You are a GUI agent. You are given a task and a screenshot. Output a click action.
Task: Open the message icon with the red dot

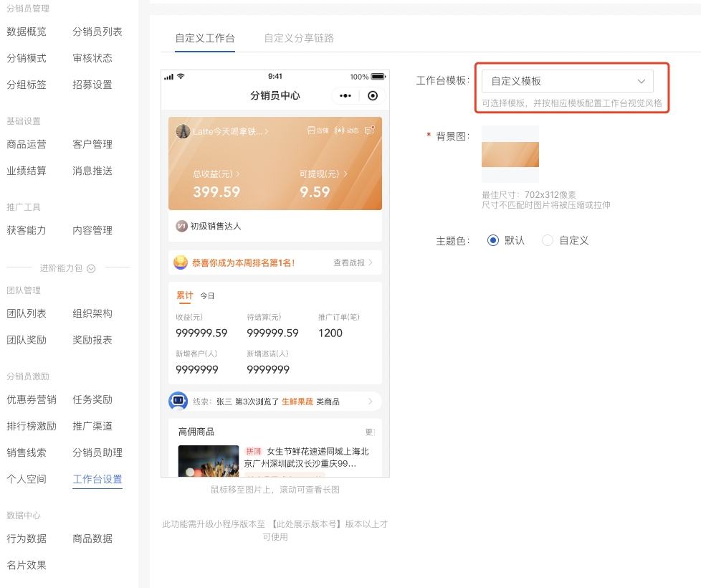[x=369, y=130]
